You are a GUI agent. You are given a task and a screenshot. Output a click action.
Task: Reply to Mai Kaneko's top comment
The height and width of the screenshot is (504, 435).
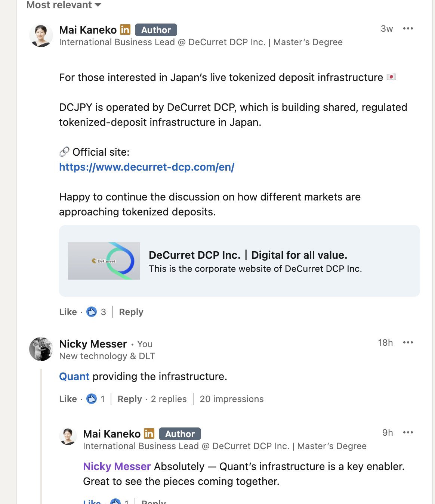click(131, 312)
